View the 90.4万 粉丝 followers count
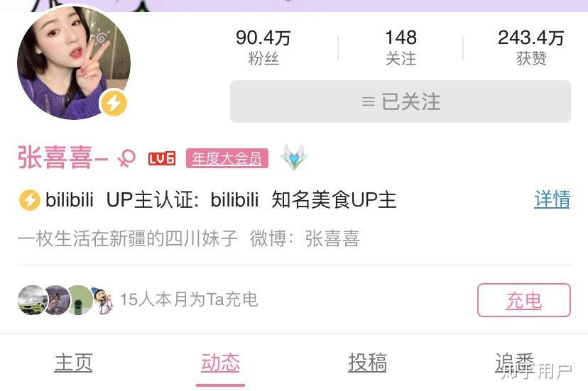588x391 pixels. pyautogui.click(x=263, y=48)
